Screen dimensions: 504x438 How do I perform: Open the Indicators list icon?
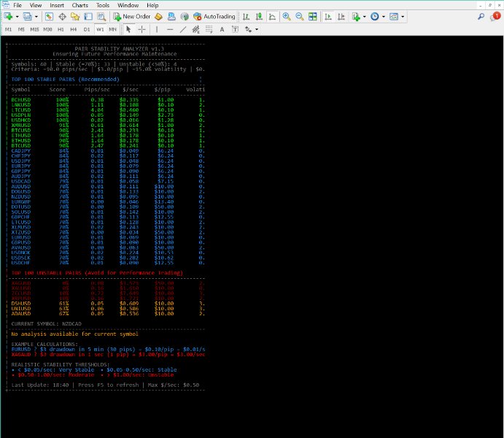356,16
